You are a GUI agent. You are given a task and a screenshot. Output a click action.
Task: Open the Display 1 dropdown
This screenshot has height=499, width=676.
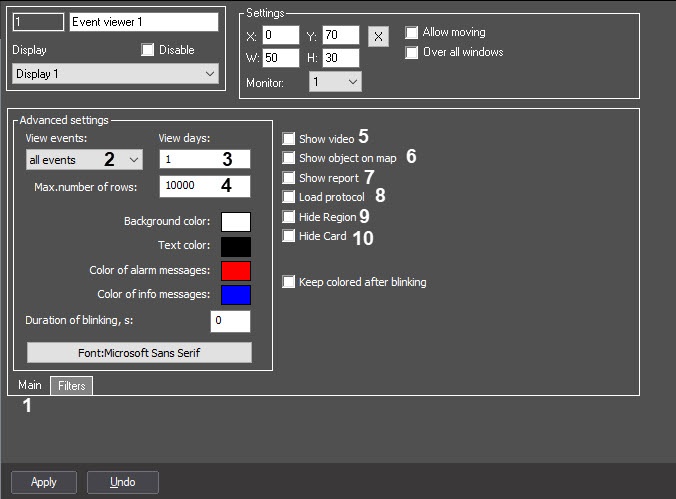pyautogui.click(x=116, y=74)
